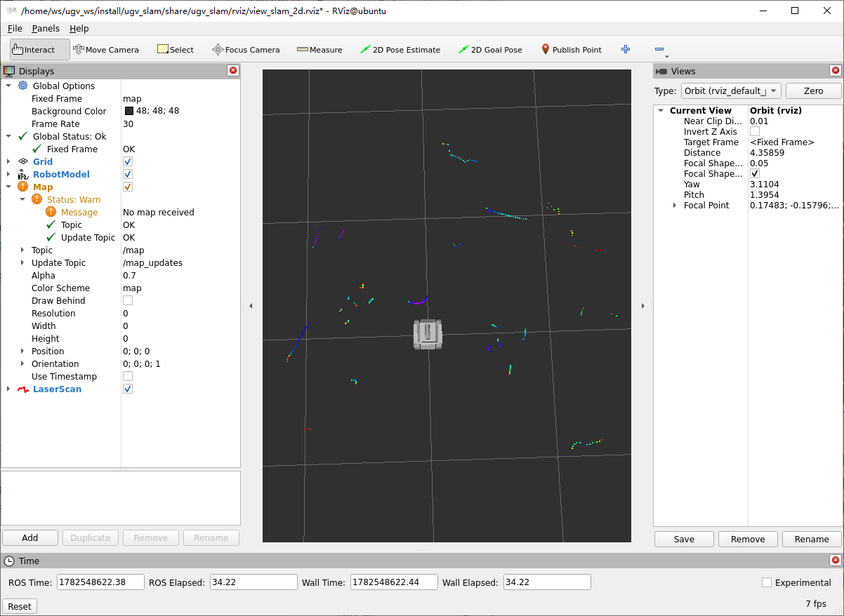Toggle the LaserScan display checkbox
Image resolution: width=844 pixels, height=616 pixels.
point(128,389)
